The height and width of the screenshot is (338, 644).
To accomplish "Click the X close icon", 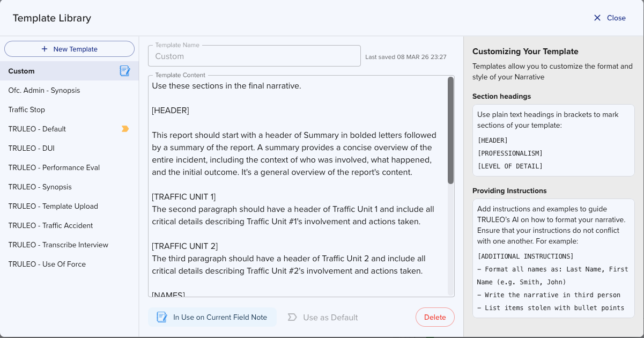I will (597, 18).
